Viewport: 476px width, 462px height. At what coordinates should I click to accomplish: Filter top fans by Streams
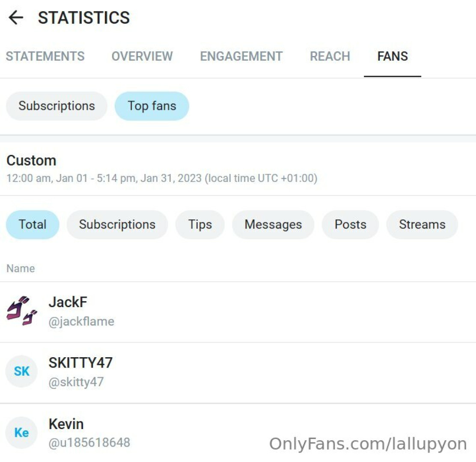click(422, 225)
